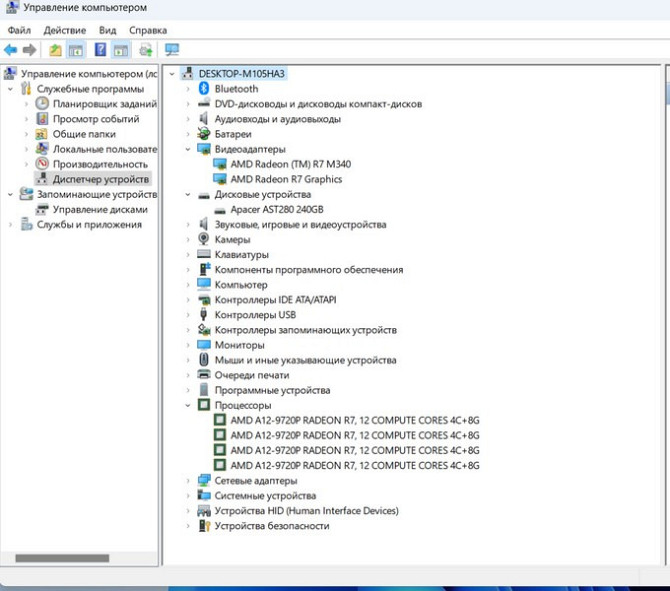This screenshot has height=591, width=670.
Task: Open the Действие menu
Action: pyautogui.click(x=64, y=31)
